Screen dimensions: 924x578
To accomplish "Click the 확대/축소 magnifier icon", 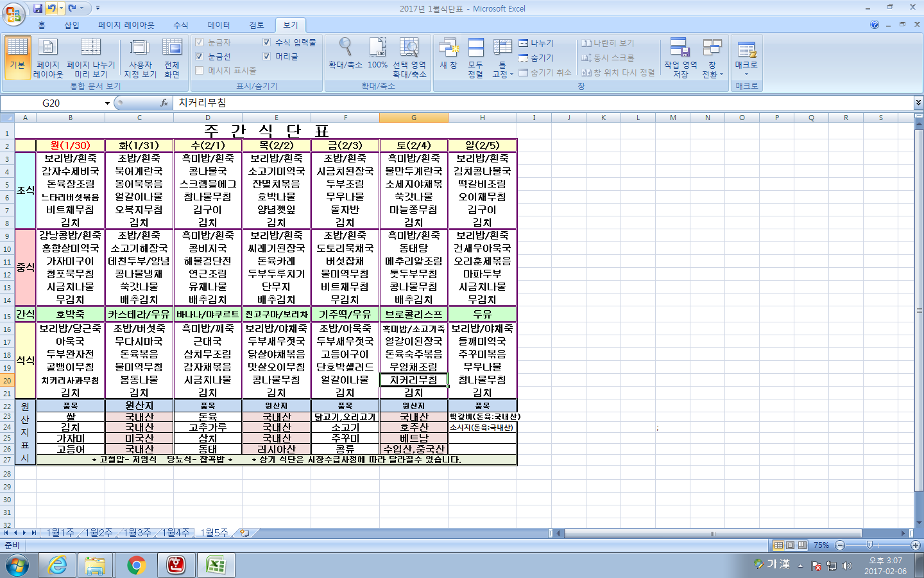I will coord(345,48).
